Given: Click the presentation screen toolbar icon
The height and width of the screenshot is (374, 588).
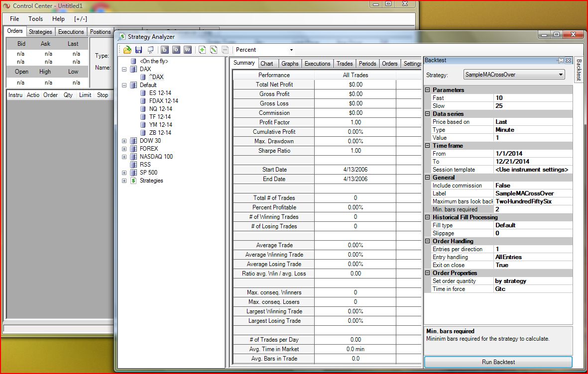Looking at the screenshot, I should pos(150,49).
